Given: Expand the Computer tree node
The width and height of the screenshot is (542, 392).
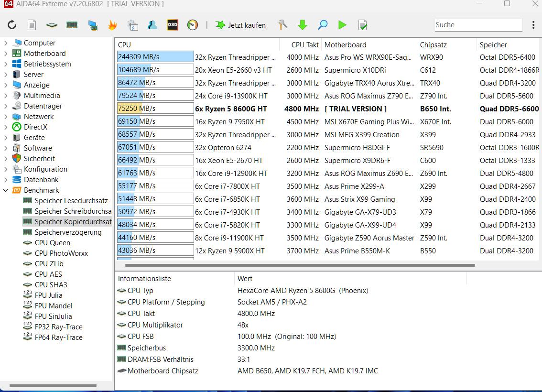Looking at the screenshot, I should click(6, 43).
